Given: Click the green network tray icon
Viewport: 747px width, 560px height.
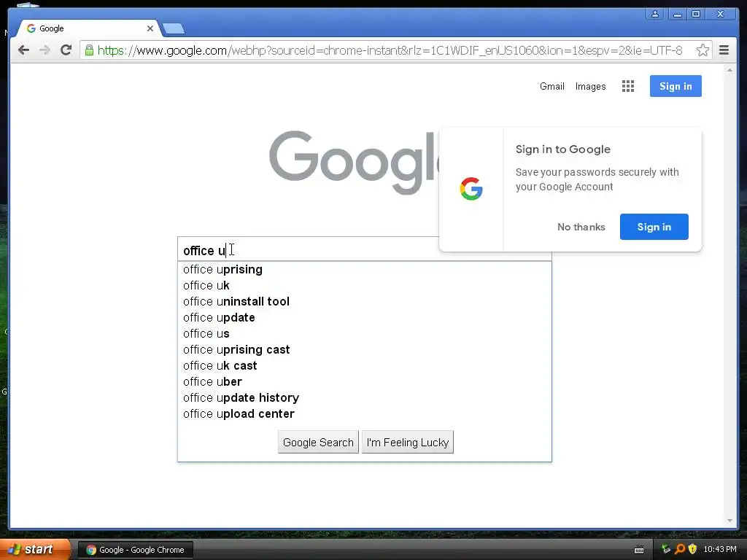Looking at the screenshot, I should click(665, 549).
